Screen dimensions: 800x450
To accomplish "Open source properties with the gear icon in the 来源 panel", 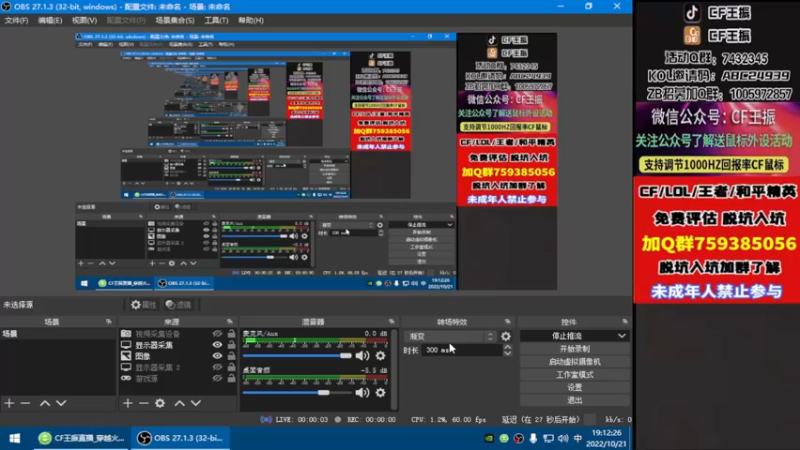I will coord(160,403).
